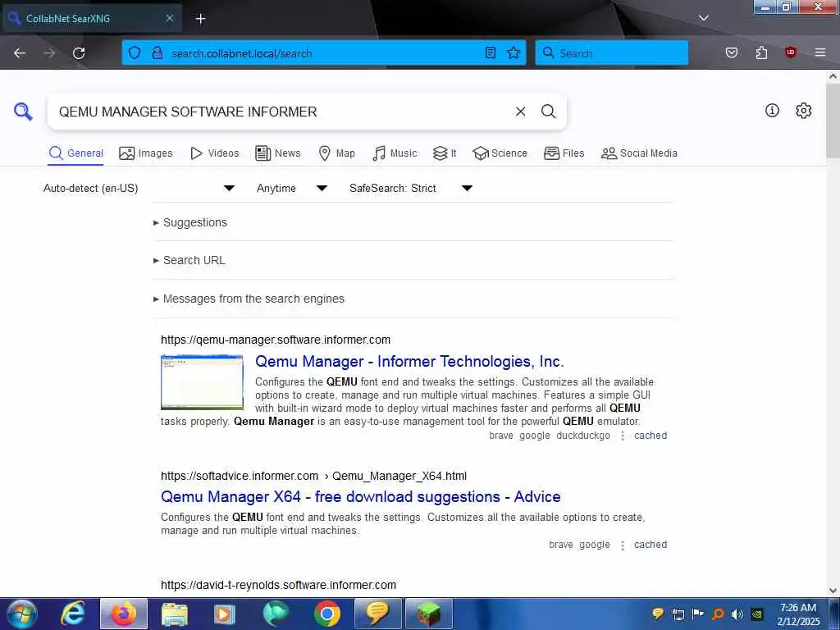Click Firefox icon in taskbar
The width and height of the screenshot is (840, 630).
click(124, 614)
